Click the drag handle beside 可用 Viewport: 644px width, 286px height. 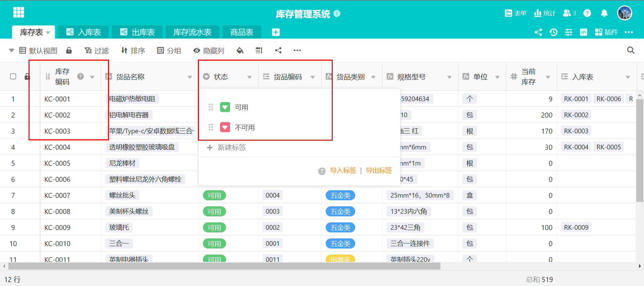[x=211, y=107]
